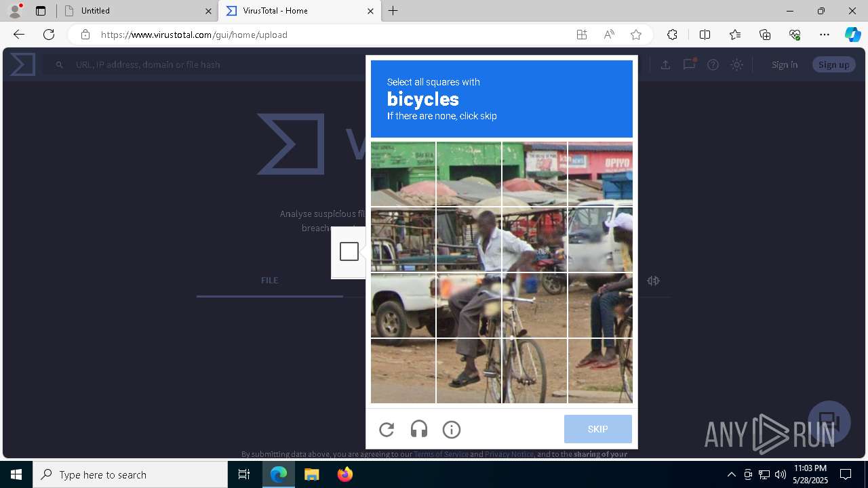
Task: Open Task View on taskbar
Action: [x=244, y=474]
